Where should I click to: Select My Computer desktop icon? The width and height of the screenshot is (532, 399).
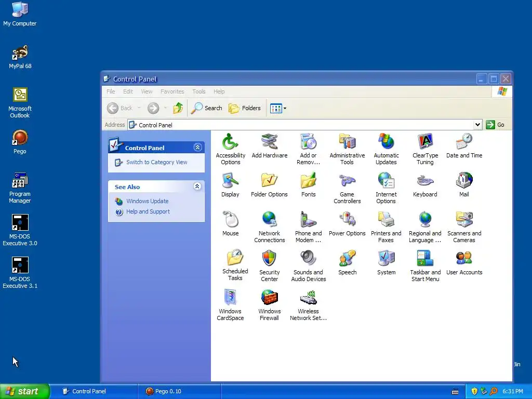point(20,14)
